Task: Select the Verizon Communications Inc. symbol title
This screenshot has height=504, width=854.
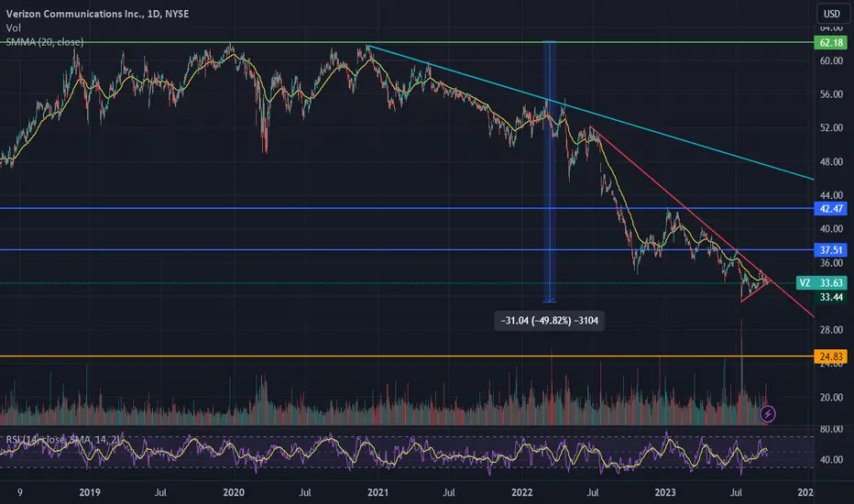Action: pos(97,14)
